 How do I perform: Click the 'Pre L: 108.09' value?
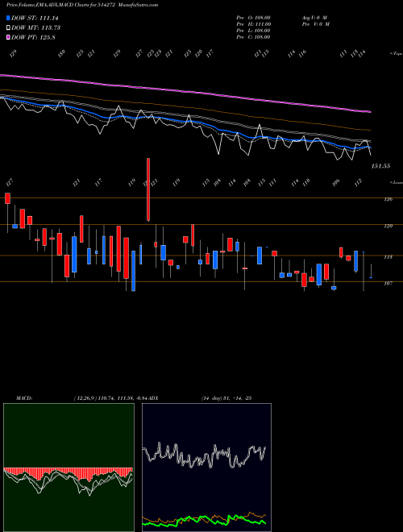click(253, 31)
